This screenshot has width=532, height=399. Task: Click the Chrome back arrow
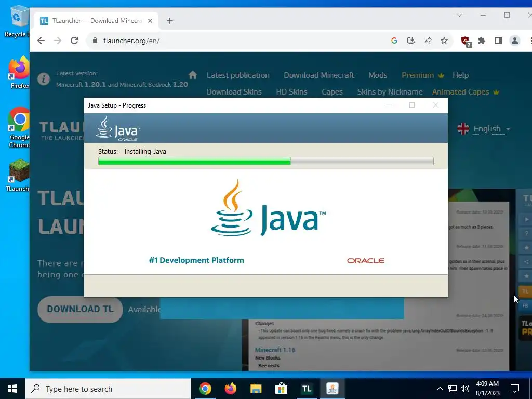41,41
